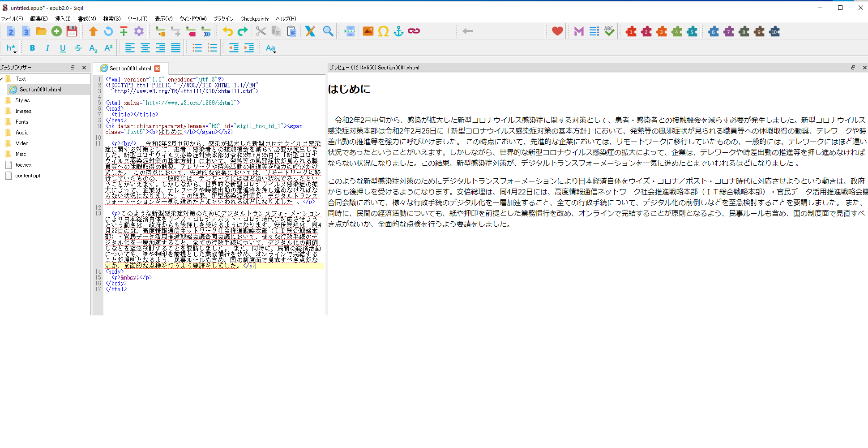Click the anchor Insert ID icon

tap(398, 31)
